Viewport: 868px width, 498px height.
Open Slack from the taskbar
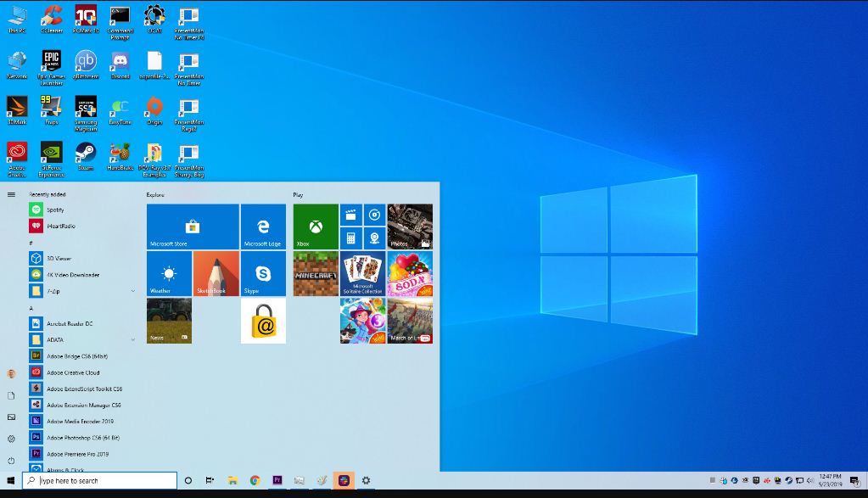344,480
